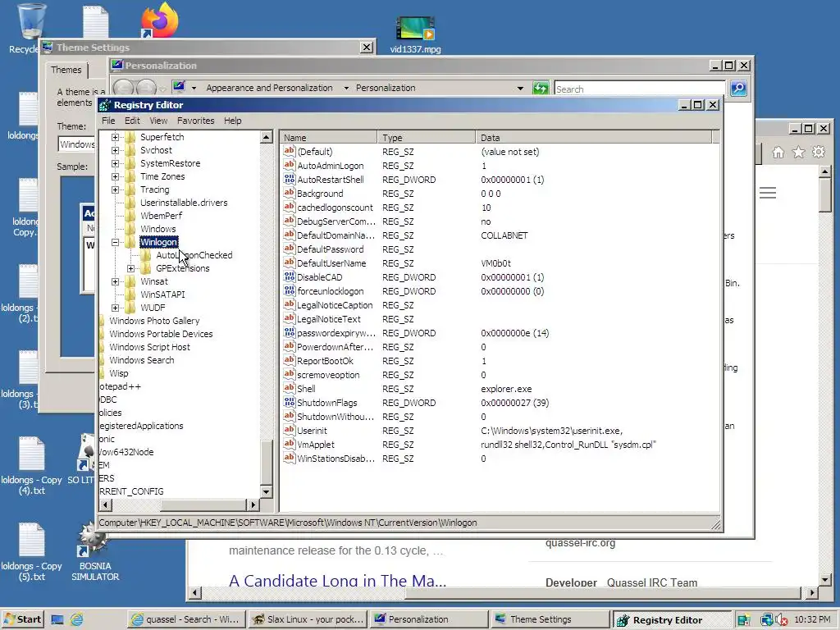Select the AutoAdminLogon registry value icon
The image size is (840, 630).
pos(290,166)
